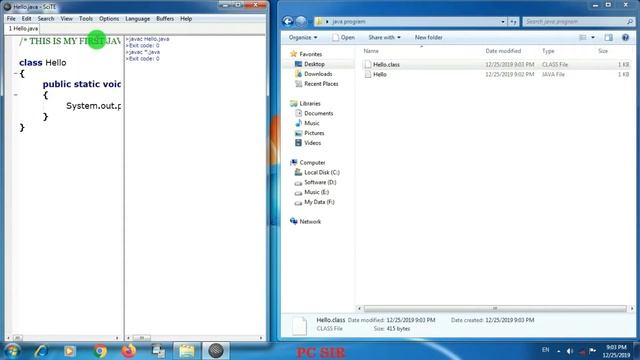640x360 pixels.
Task: Click the Open button in Explorer toolbar
Action: tap(343, 38)
